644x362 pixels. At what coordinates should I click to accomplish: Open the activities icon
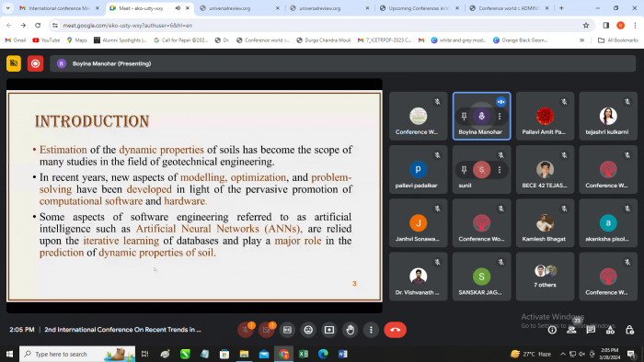tap(610, 330)
